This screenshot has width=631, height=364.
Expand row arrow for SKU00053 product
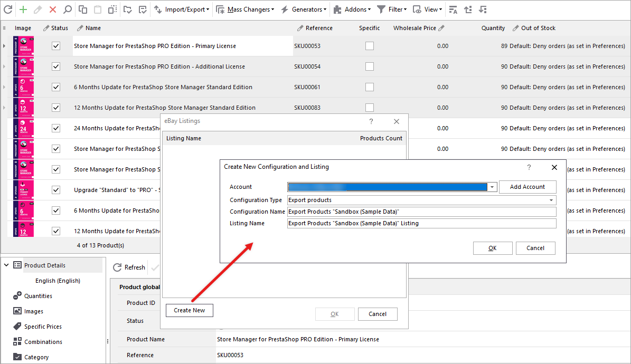pos(4,46)
